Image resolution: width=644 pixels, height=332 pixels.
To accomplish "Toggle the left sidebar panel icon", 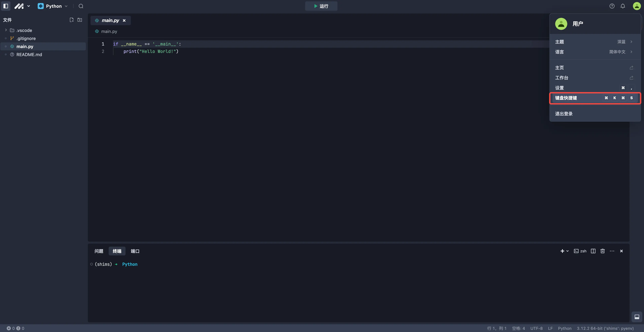I will tap(6, 6).
